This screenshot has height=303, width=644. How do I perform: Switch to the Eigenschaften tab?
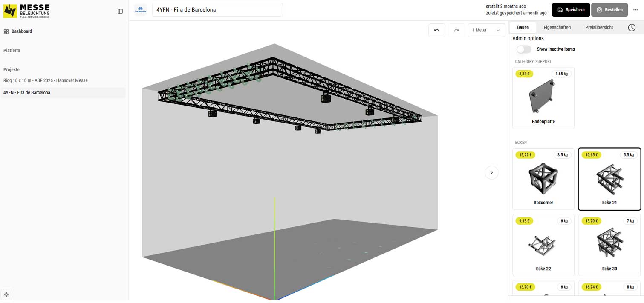[557, 27]
